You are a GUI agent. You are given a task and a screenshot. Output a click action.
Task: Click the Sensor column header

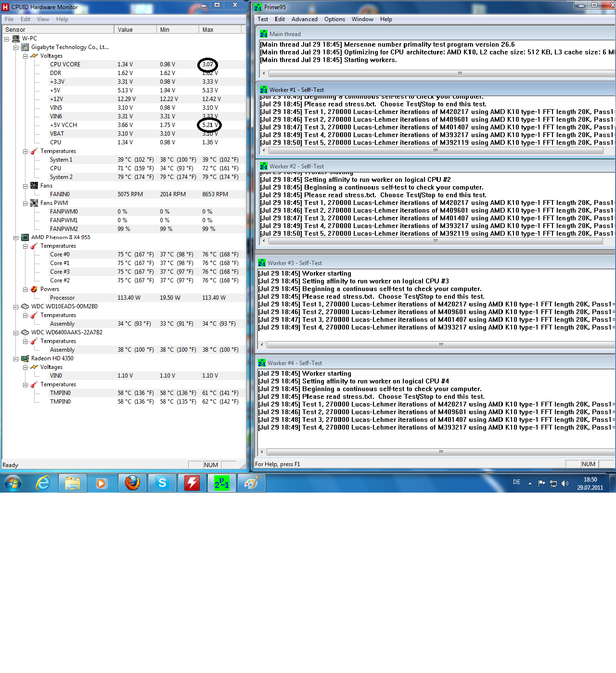click(x=58, y=29)
